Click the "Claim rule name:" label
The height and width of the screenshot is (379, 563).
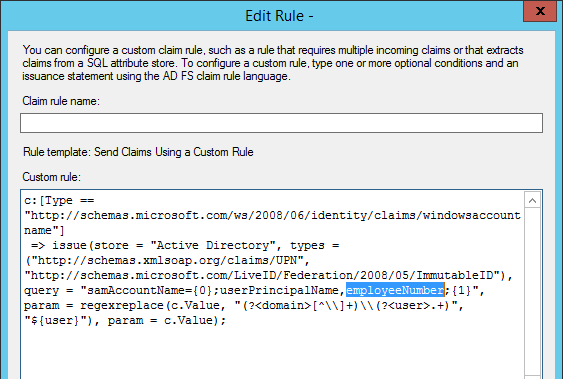61,101
